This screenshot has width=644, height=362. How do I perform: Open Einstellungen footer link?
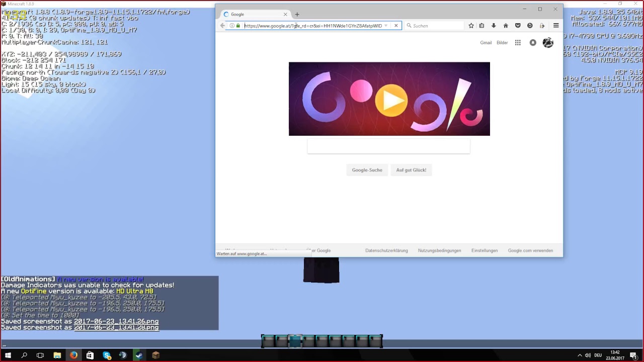[485, 250]
